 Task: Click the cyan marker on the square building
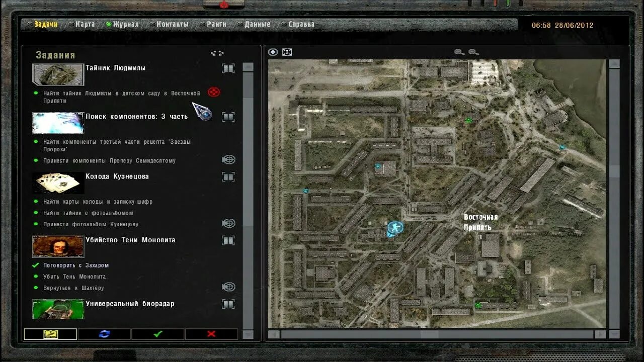tap(378, 166)
